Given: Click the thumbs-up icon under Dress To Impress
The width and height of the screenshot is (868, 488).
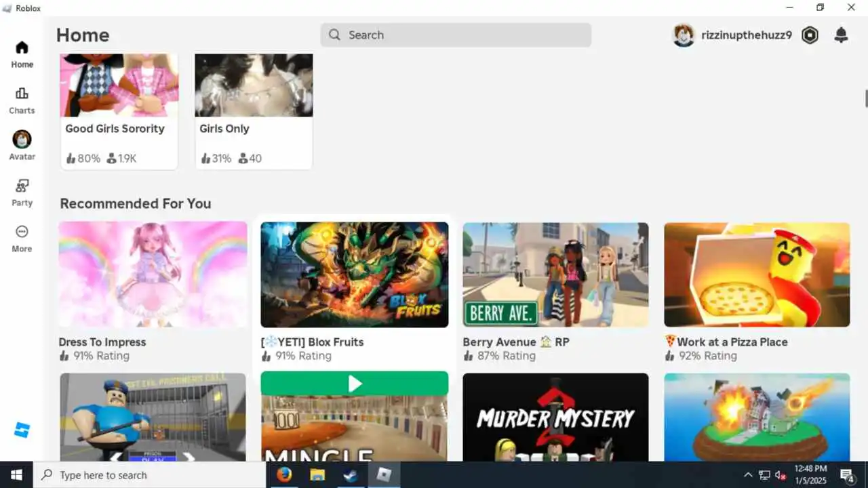Looking at the screenshot, I should (64, 356).
